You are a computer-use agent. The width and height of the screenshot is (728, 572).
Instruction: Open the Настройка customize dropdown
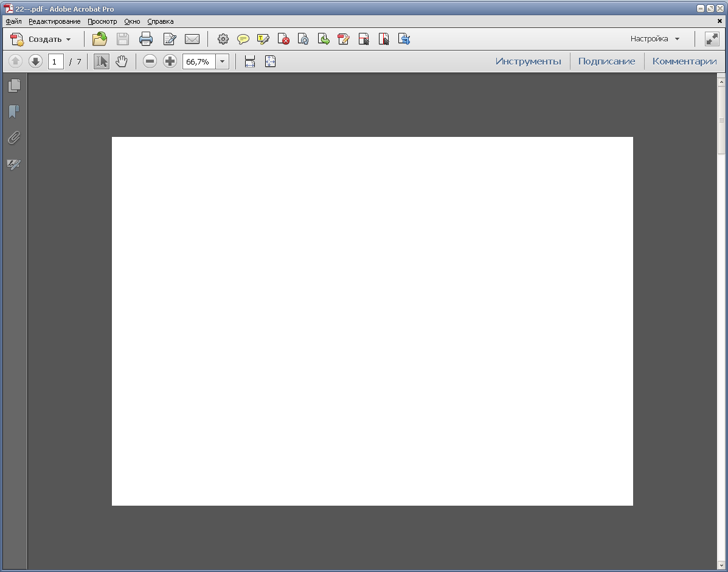click(x=655, y=39)
